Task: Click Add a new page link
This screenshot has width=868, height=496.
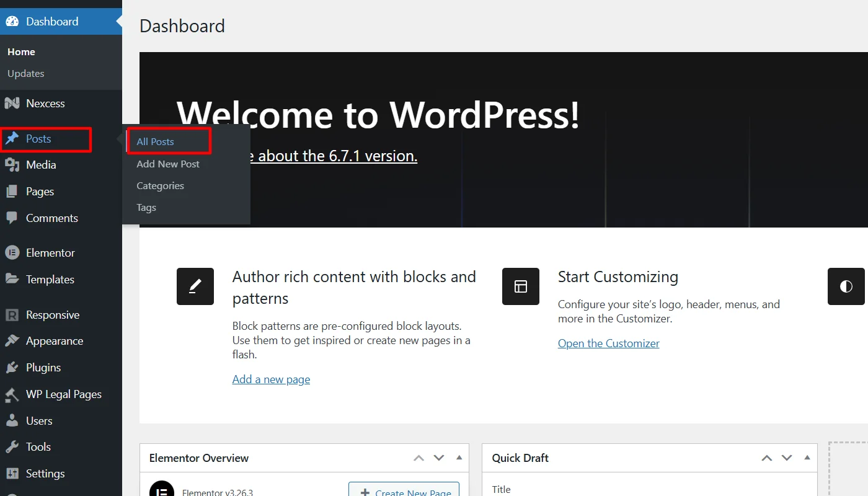Action: [x=271, y=379]
